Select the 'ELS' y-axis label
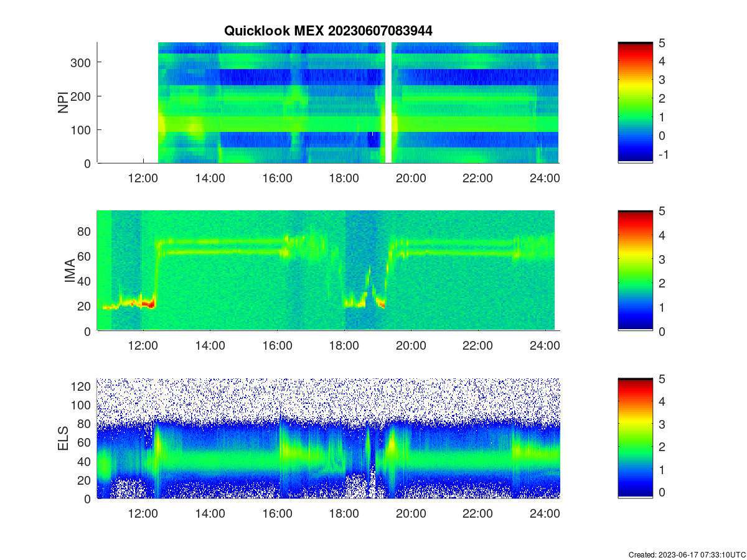The height and width of the screenshot is (560, 747). point(63,439)
